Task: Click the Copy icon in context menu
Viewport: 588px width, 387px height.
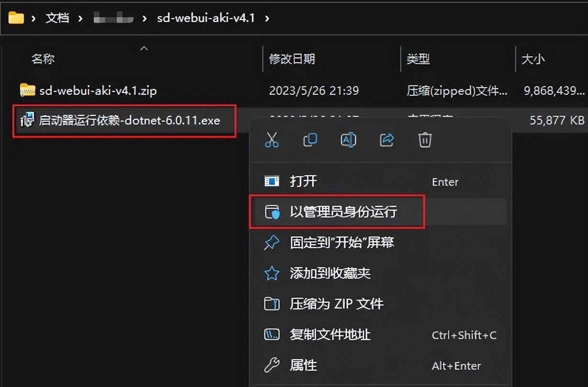Action: pos(310,139)
